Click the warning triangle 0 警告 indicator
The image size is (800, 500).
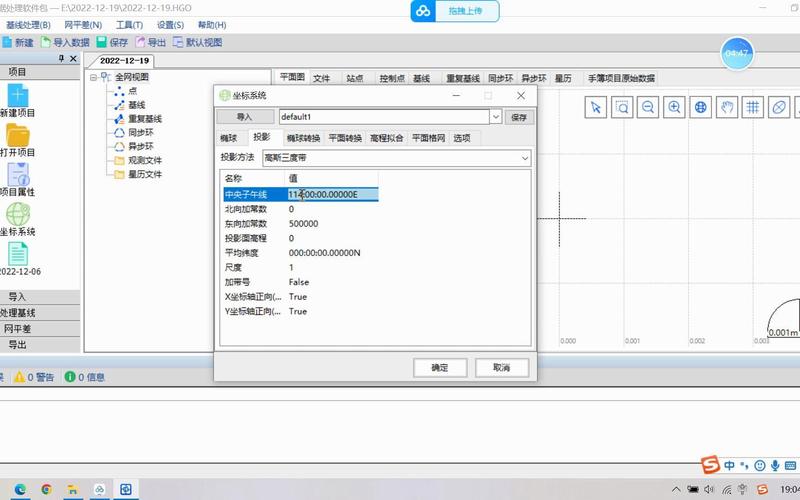[x=34, y=377]
